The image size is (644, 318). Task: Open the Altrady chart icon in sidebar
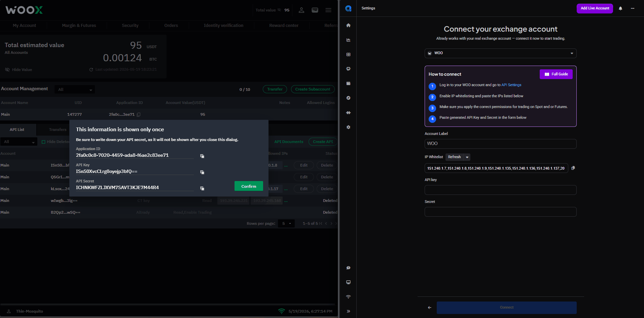[348, 40]
